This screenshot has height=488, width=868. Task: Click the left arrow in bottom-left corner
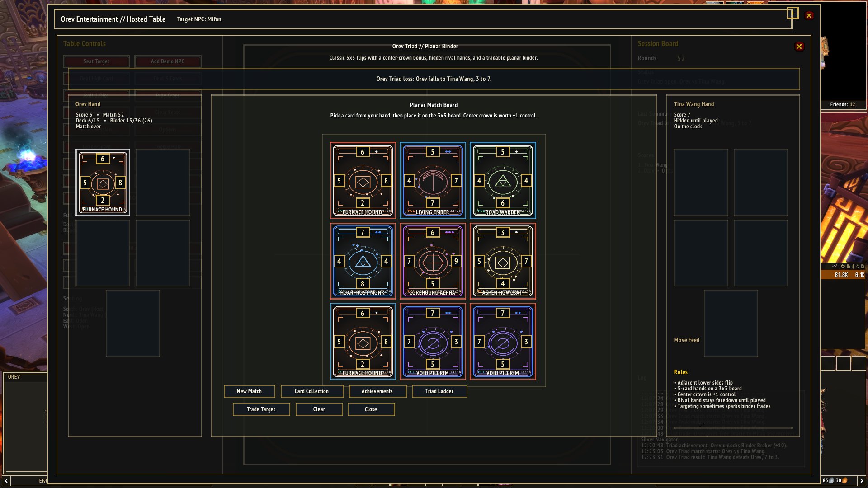click(6, 481)
